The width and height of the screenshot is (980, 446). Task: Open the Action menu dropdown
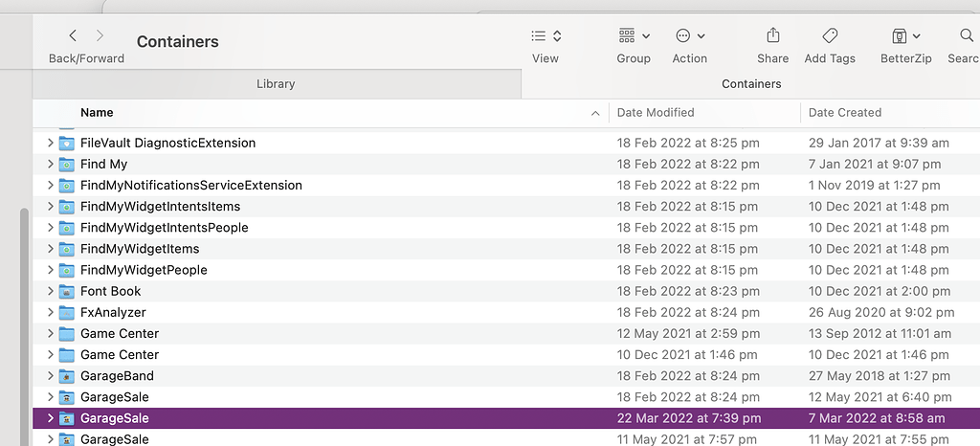coord(689,35)
